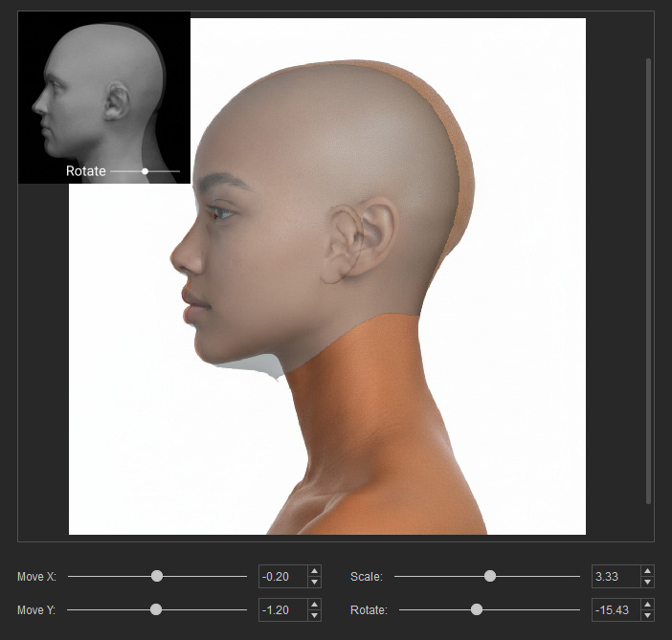Decrease the Move Y value with down arrow
This screenshot has height=640, width=672.
click(x=314, y=615)
